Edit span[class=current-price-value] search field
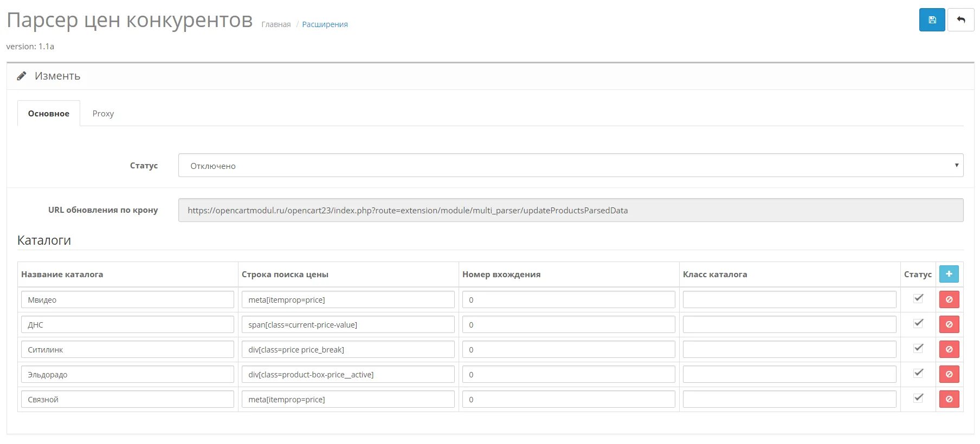The height and width of the screenshot is (444, 980). click(x=348, y=324)
